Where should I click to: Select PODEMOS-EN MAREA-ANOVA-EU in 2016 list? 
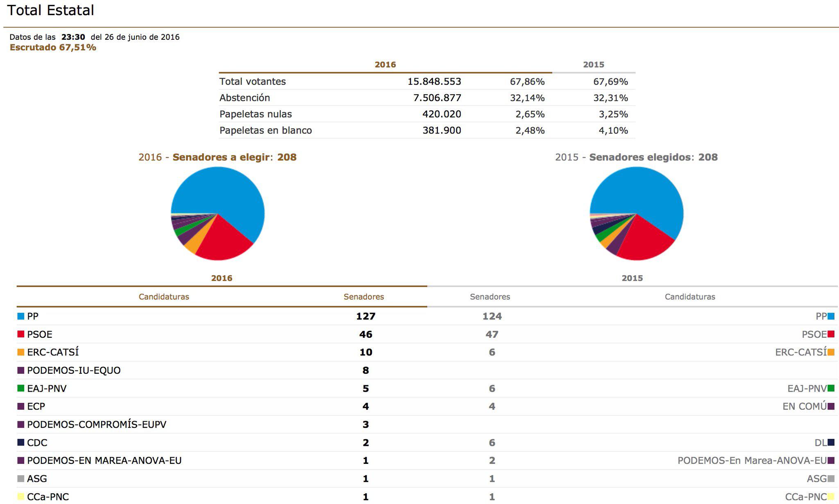coord(104,461)
